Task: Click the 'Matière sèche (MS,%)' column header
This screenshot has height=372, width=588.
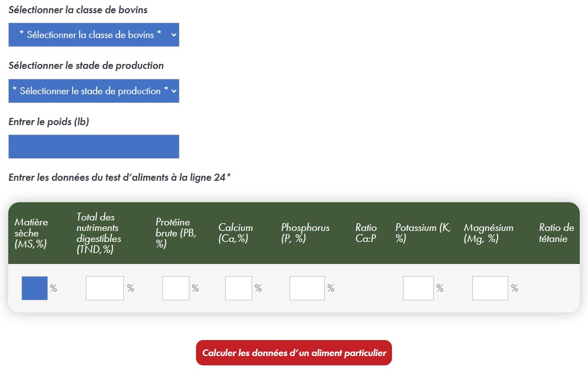Action: (31, 233)
